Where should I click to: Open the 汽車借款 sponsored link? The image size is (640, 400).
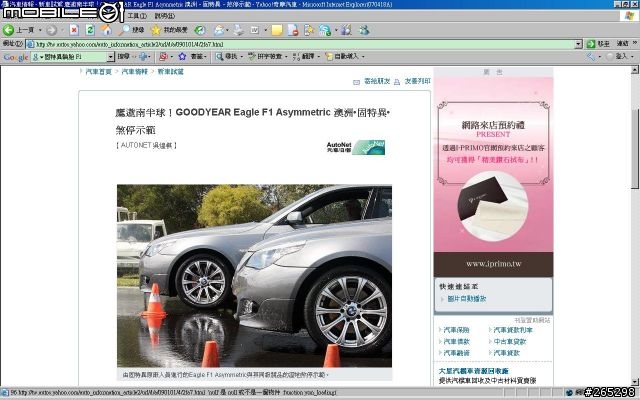(456, 341)
